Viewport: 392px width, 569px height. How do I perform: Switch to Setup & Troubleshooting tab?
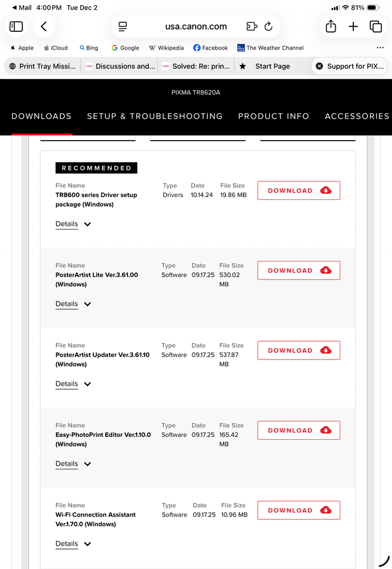point(155,116)
